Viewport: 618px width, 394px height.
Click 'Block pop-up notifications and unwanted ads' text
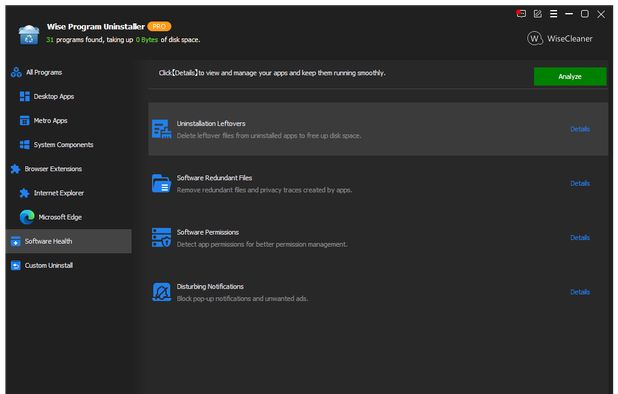click(242, 299)
